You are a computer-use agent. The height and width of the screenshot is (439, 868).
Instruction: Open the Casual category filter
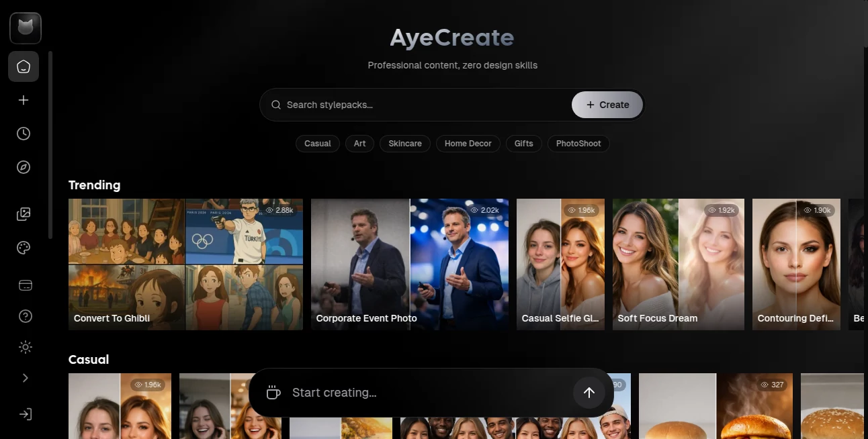pos(317,143)
